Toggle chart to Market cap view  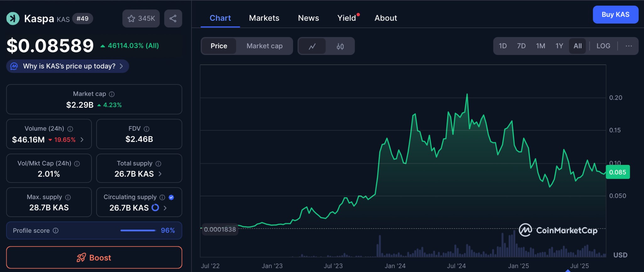pos(264,46)
